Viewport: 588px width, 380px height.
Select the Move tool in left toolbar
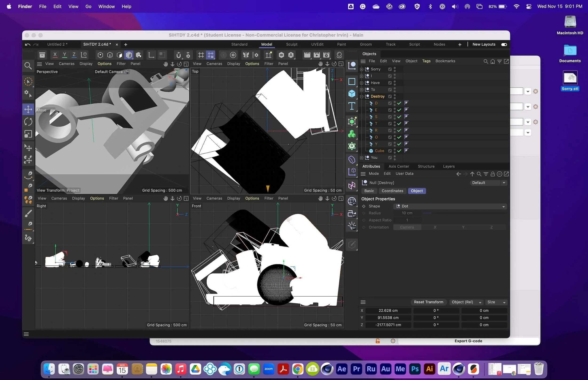tap(28, 109)
